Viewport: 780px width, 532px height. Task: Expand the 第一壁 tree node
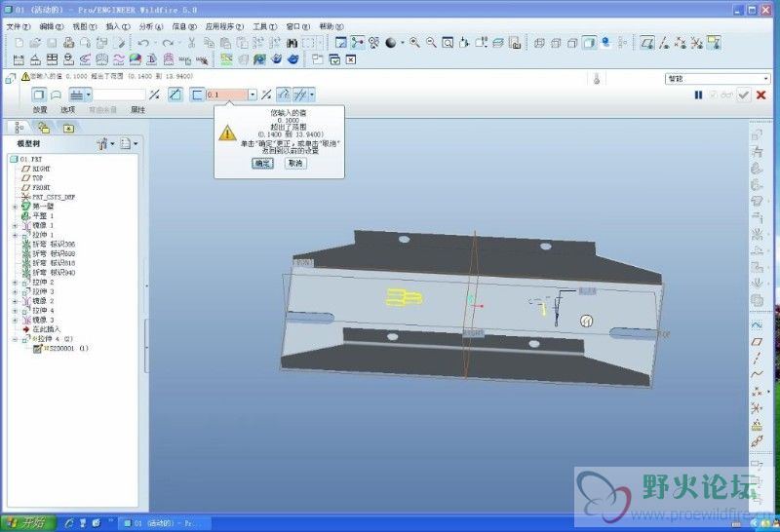(x=15, y=207)
